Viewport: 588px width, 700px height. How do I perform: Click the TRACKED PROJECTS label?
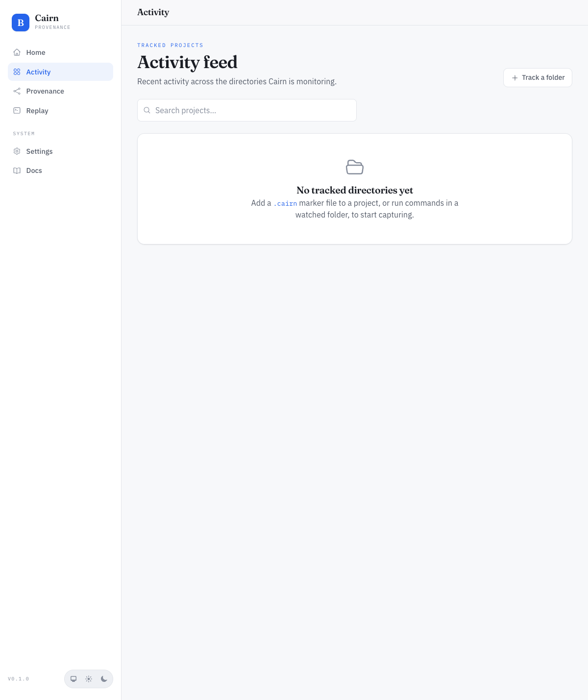[170, 45]
